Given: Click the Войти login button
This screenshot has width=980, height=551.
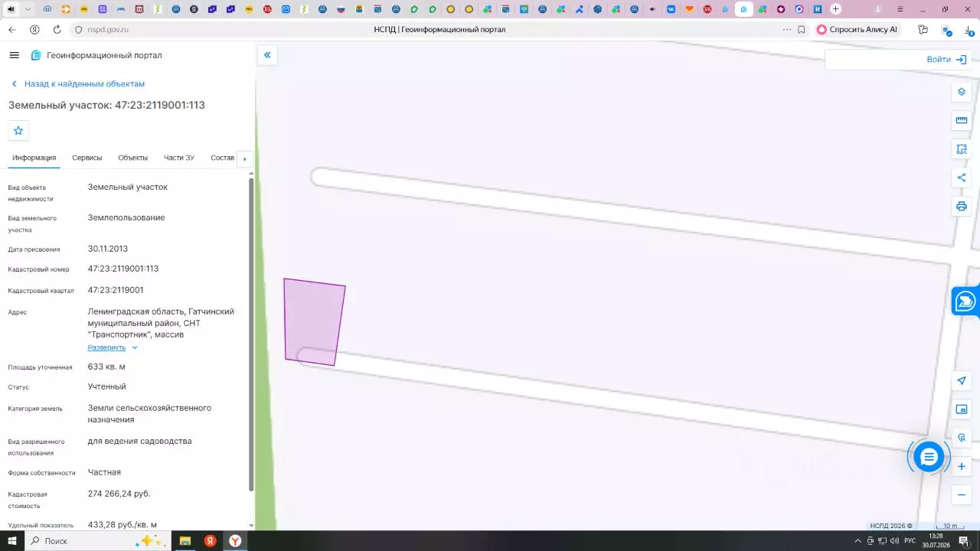Looking at the screenshot, I should (946, 60).
